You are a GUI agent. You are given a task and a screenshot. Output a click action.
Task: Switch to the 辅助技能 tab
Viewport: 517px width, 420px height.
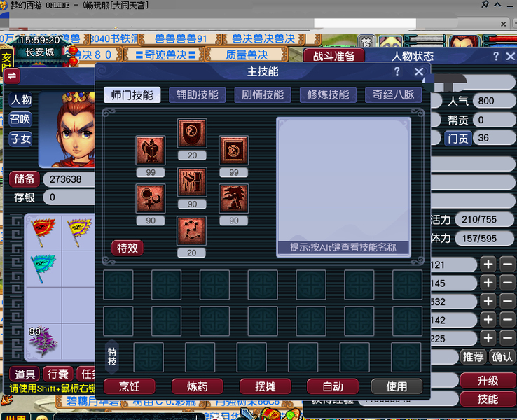click(197, 95)
